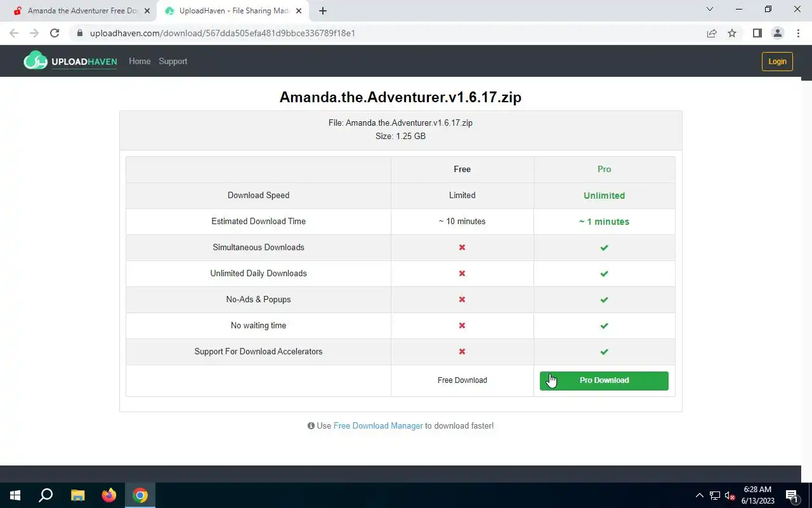The height and width of the screenshot is (508, 812).
Task: Open a new tab with the plus button
Action: coord(323,11)
